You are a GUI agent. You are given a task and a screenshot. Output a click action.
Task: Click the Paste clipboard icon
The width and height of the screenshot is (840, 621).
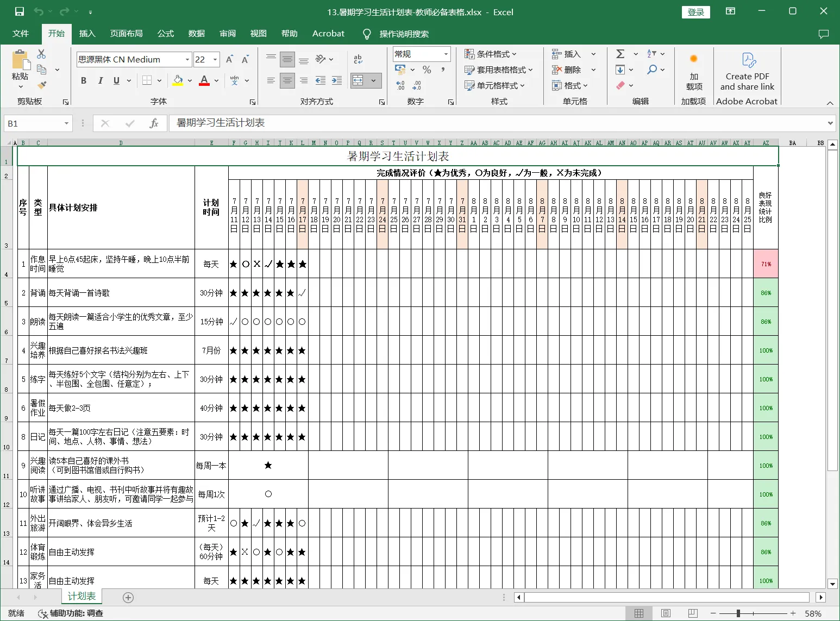coord(20,61)
